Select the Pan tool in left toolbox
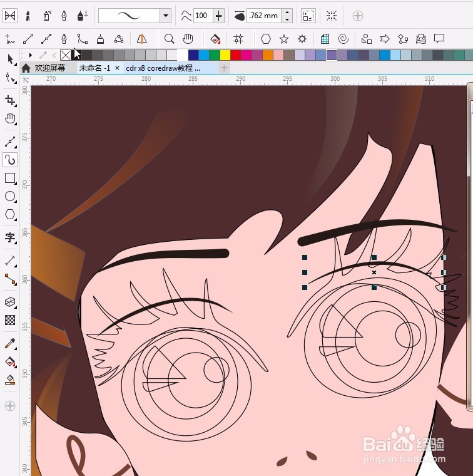Viewport: 473px width, 476px height. tap(10, 119)
